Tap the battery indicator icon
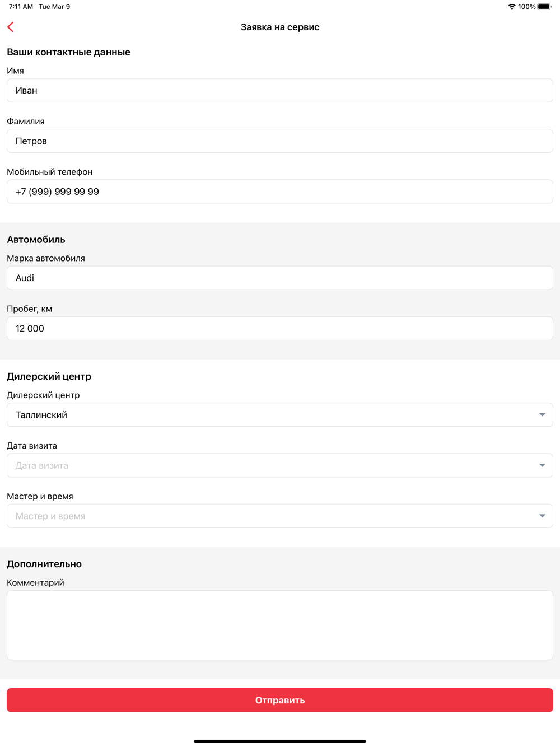This screenshot has height=747, width=560. point(544,7)
